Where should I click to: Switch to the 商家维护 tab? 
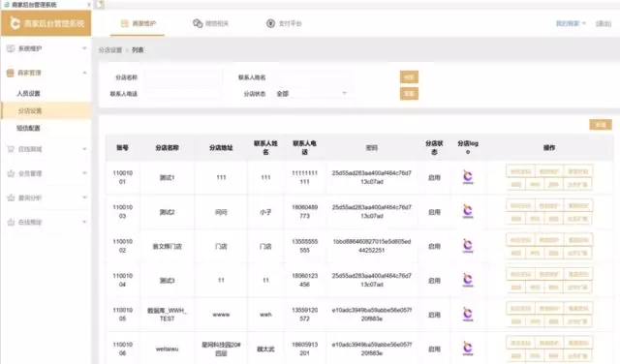coord(138,23)
